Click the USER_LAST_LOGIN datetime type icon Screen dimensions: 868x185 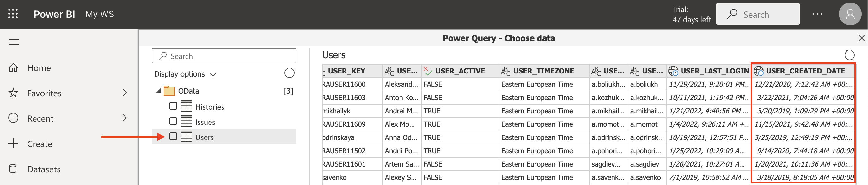click(x=673, y=71)
